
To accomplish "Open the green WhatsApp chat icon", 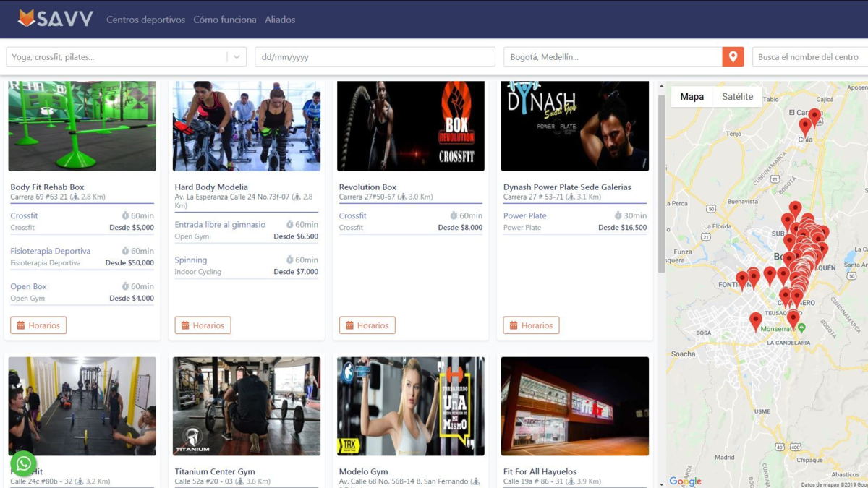I will (23, 463).
